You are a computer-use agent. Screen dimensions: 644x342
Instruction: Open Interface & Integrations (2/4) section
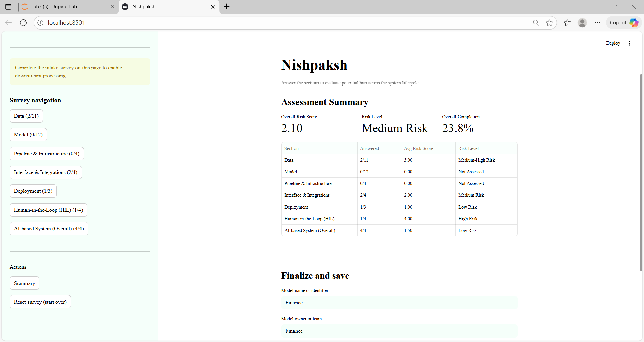point(46,172)
